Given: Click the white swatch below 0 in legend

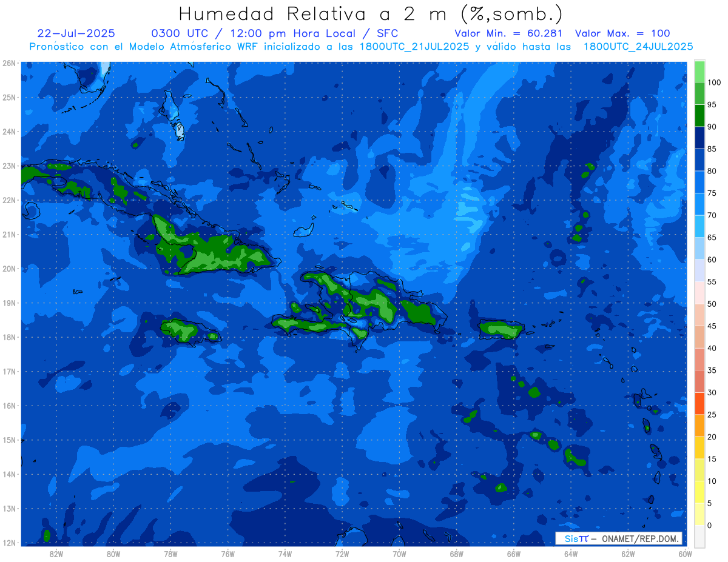Looking at the screenshot, I should tap(699, 536).
